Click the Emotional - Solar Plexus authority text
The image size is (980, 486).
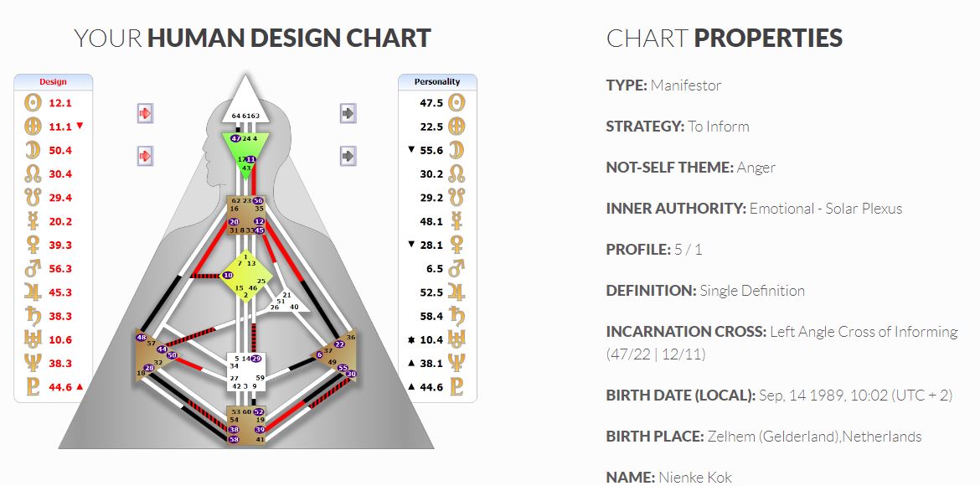point(826,209)
